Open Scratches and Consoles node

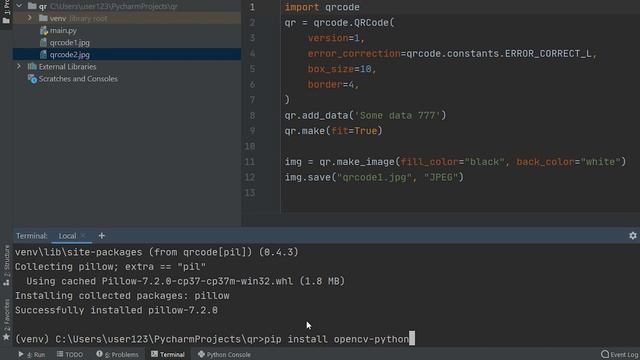78,78
